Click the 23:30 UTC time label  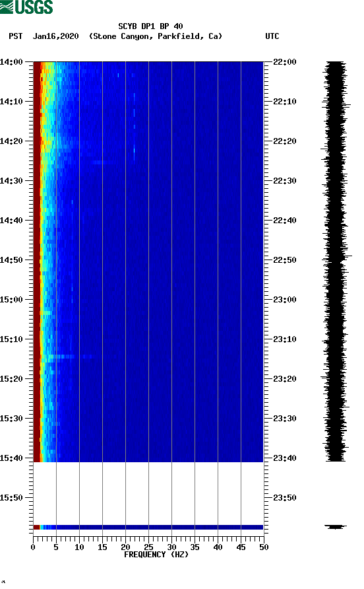coord(285,419)
